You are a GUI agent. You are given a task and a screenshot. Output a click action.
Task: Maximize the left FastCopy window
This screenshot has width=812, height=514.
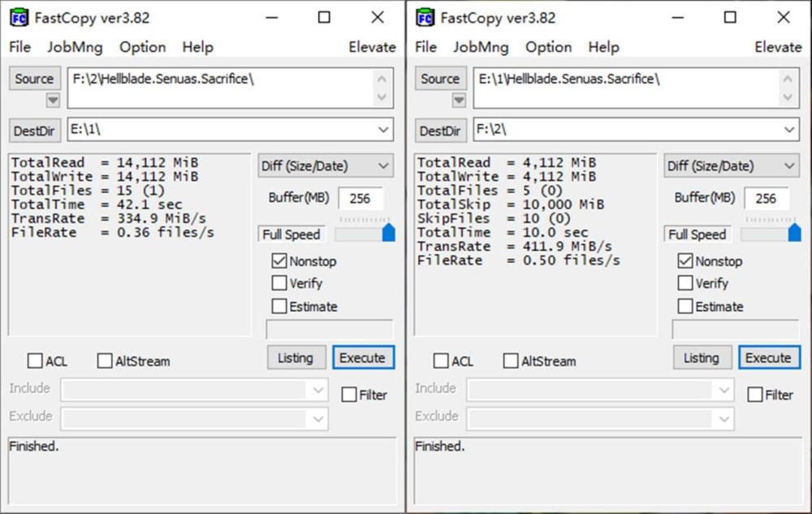pyautogui.click(x=324, y=18)
